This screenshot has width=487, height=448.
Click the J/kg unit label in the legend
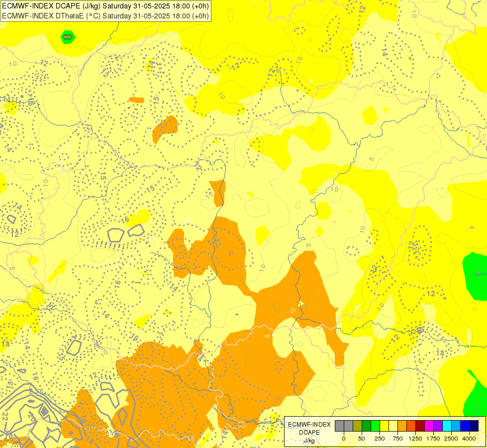click(309, 441)
